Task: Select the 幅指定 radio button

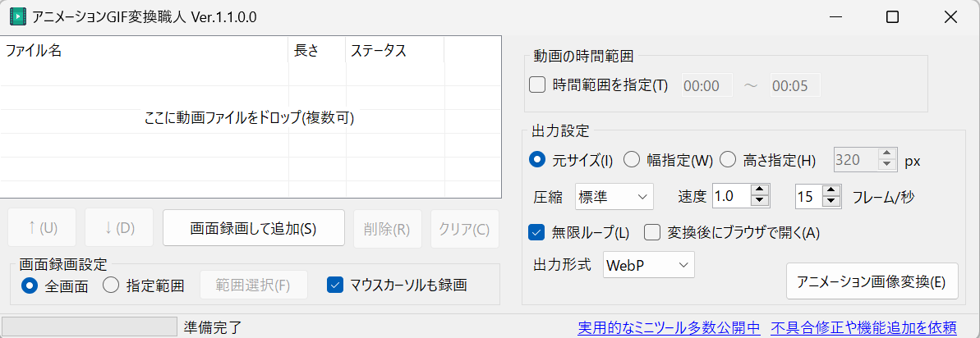Action: click(632, 160)
